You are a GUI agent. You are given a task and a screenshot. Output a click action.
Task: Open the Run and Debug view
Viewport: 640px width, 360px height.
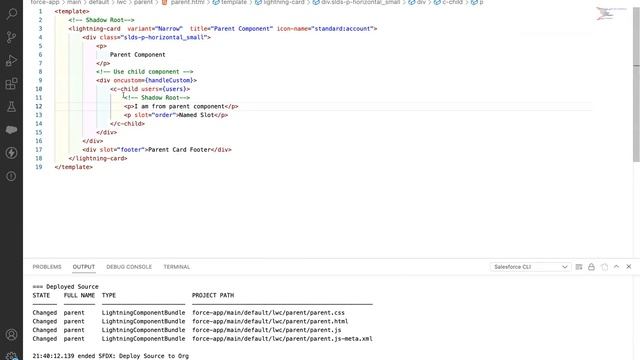coord(11,61)
